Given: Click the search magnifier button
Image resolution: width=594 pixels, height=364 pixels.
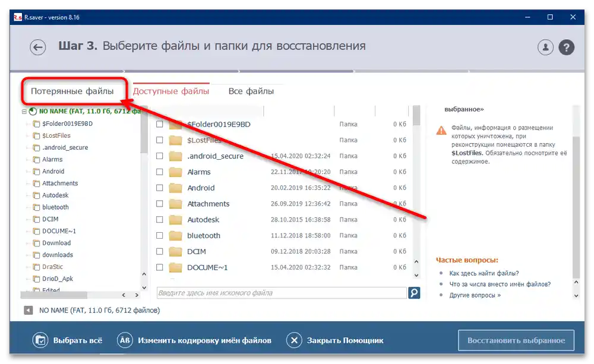Looking at the screenshot, I should click(x=414, y=293).
